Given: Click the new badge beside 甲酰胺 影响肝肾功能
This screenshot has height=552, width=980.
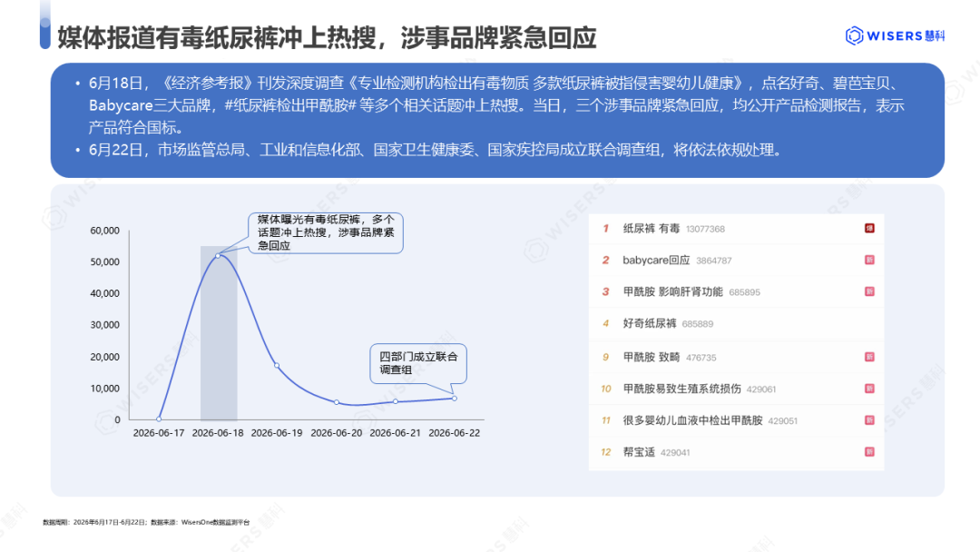Looking at the screenshot, I should point(869,292).
